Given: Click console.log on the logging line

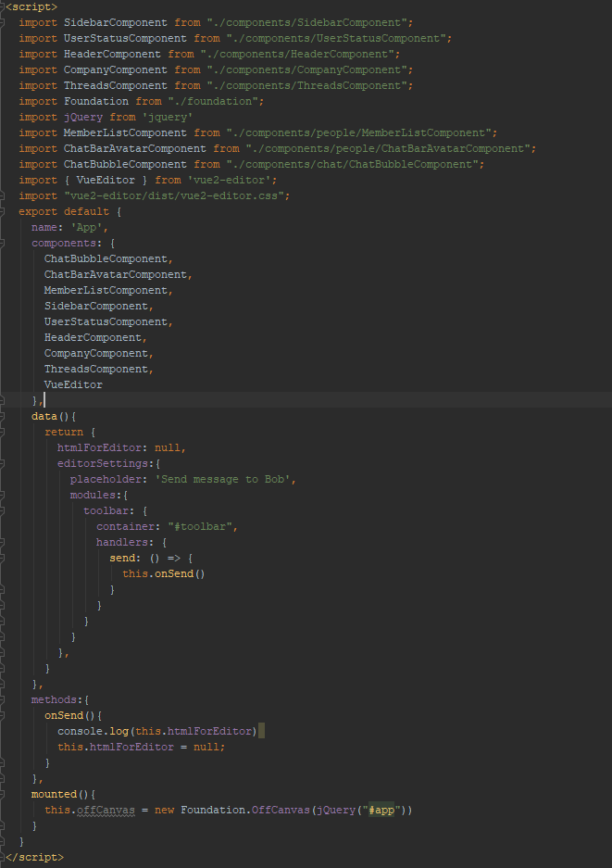Looking at the screenshot, I should [x=93, y=731].
